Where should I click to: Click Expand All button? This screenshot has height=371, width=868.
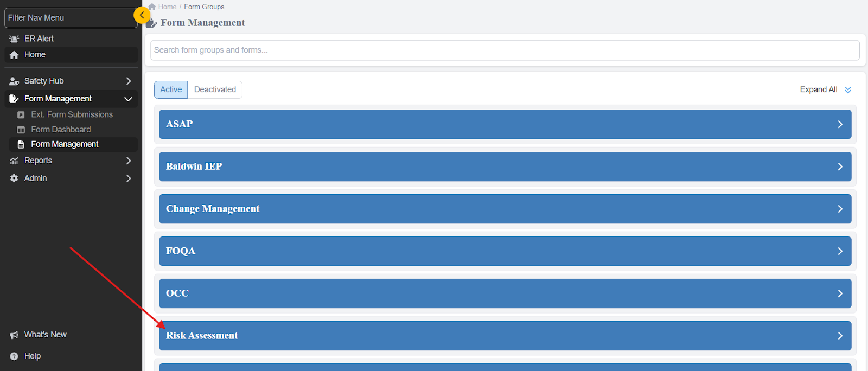pos(825,89)
